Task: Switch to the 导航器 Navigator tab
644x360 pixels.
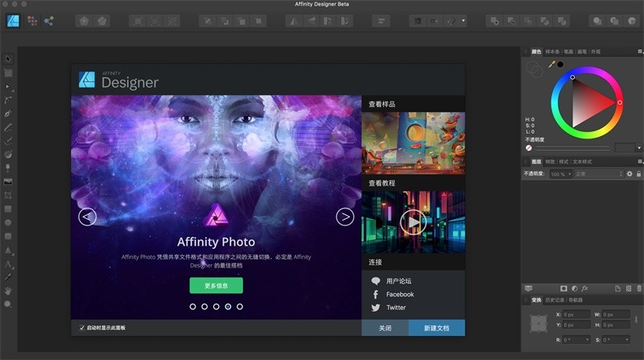Action: 576,300
